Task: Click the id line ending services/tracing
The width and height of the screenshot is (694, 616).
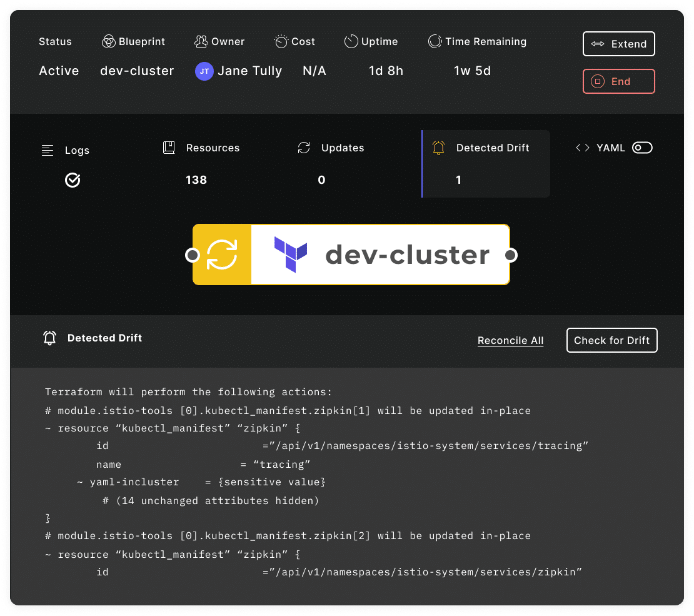Action: click(x=342, y=445)
